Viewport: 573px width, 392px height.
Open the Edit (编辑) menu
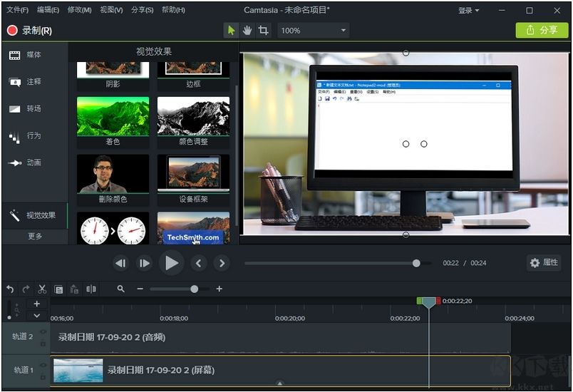[48, 11]
